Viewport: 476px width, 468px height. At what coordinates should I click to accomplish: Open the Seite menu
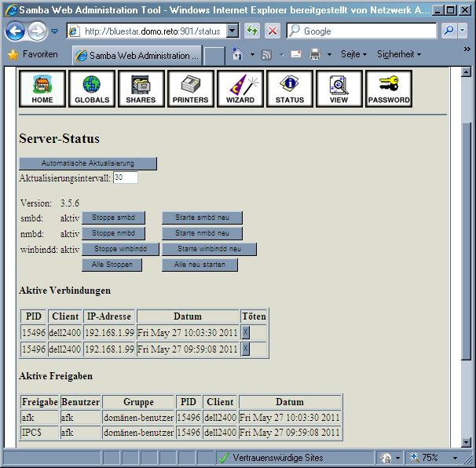click(353, 54)
